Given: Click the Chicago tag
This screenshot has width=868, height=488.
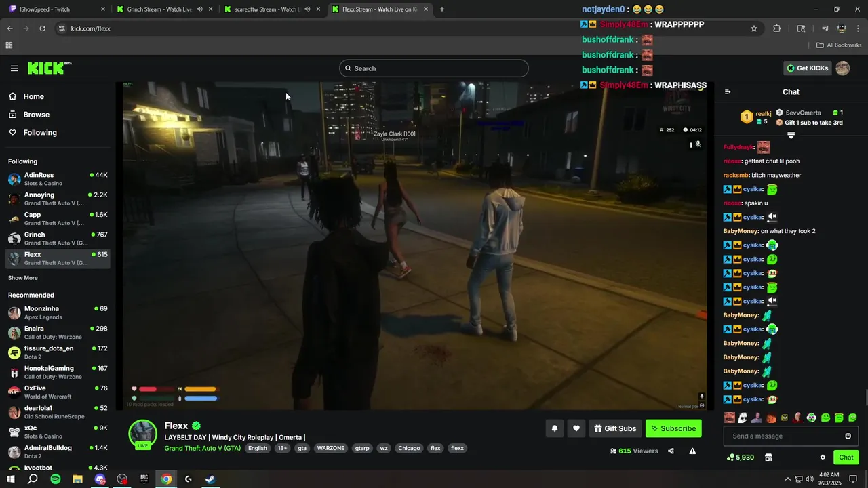Looking at the screenshot, I should tap(409, 448).
